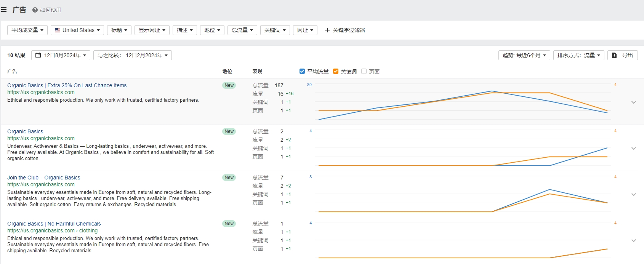The height and width of the screenshot is (264, 644).
Task: Expand the Organic Basics Underwear ad row chevron
Action: pos(634,148)
